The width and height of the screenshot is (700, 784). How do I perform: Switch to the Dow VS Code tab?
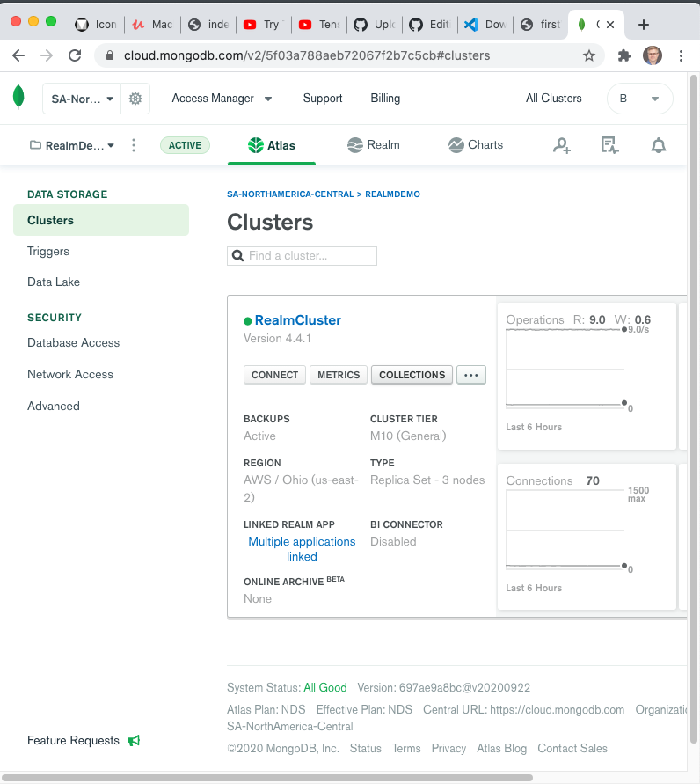coord(485,25)
